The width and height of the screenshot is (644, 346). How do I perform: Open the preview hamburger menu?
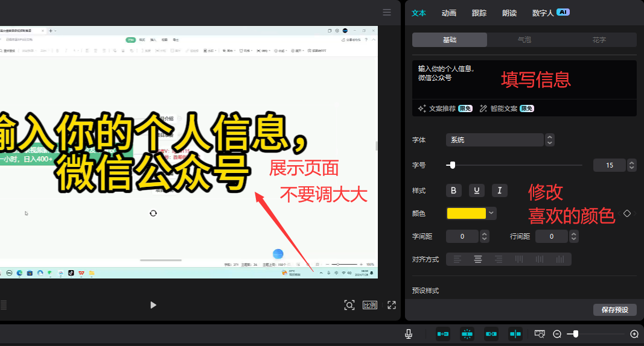(x=387, y=12)
